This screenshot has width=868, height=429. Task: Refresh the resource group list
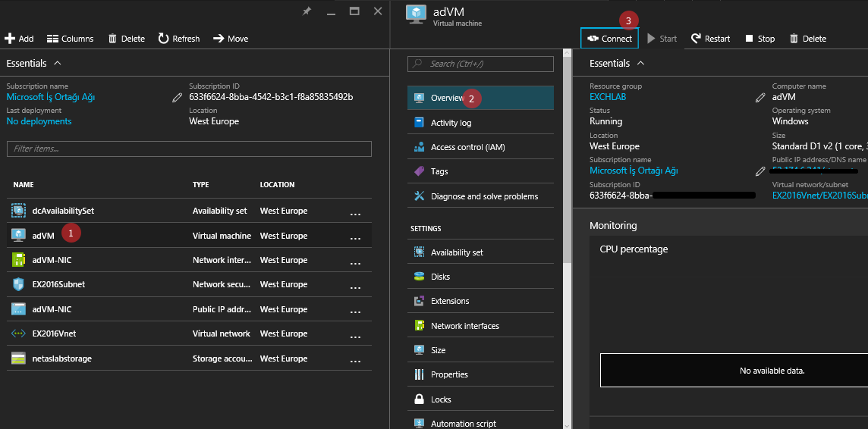coord(179,39)
